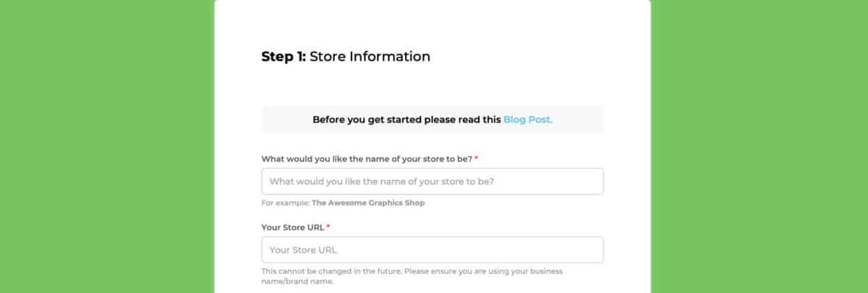Focus the store name input field
868x293 pixels.
(x=432, y=182)
